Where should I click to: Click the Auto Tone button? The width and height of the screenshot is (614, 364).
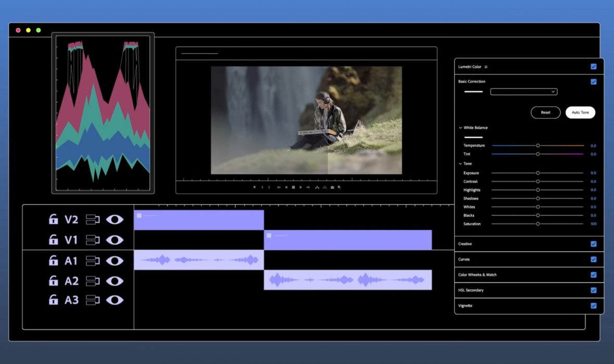click(x=580, y=112)
